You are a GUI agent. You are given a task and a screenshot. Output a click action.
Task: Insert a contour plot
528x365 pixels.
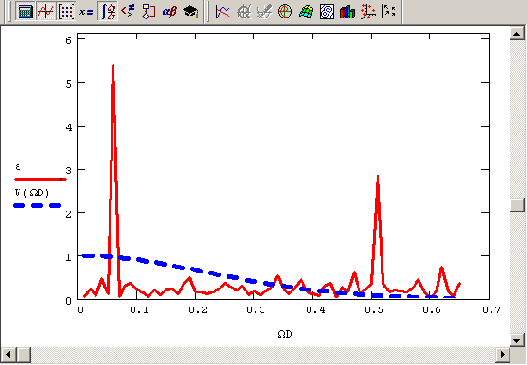pos(327,12)
